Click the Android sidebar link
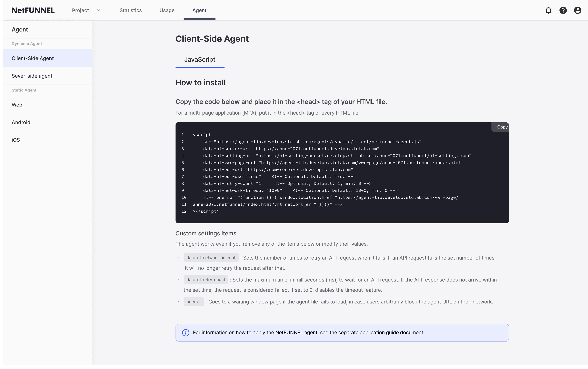 (21, 122)
